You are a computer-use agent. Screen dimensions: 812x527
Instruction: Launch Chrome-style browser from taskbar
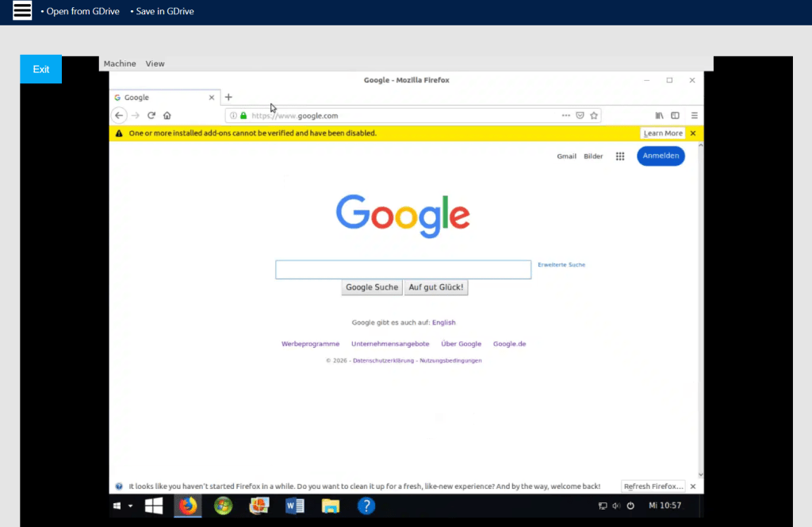pos(223,506)
